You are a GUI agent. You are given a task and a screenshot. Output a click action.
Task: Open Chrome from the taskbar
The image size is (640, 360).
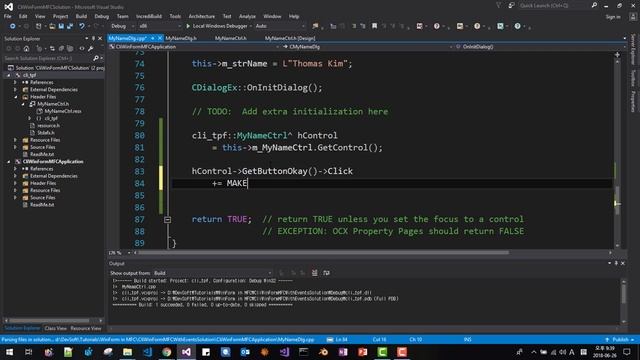[167, 352]
